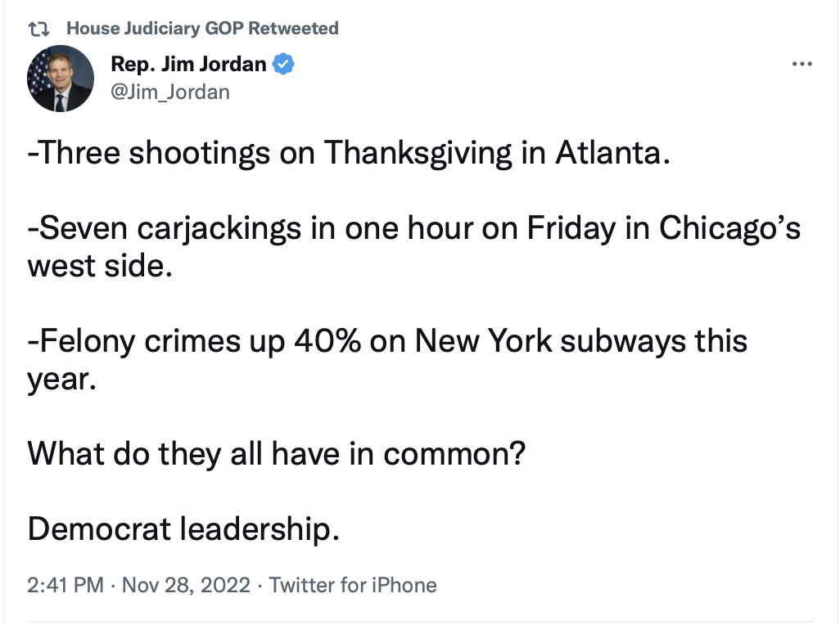Screen dimensions: 840x625
Task: Click the Rep. Jim Jordan display name
Action: [187, 65]
